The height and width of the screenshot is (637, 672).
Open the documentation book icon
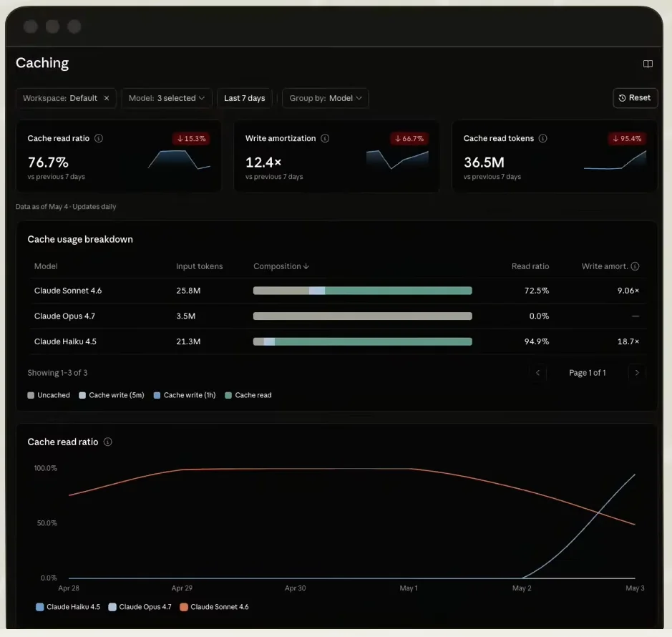click(648, 64)
